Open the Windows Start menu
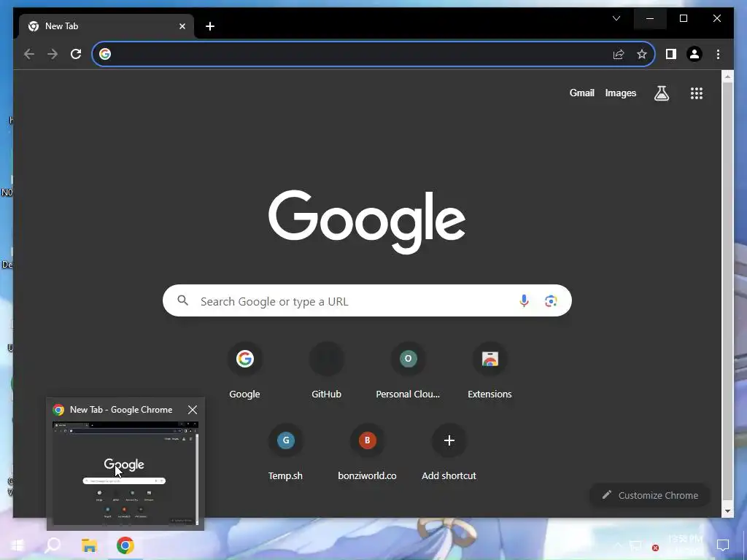 tap(18, 545)
